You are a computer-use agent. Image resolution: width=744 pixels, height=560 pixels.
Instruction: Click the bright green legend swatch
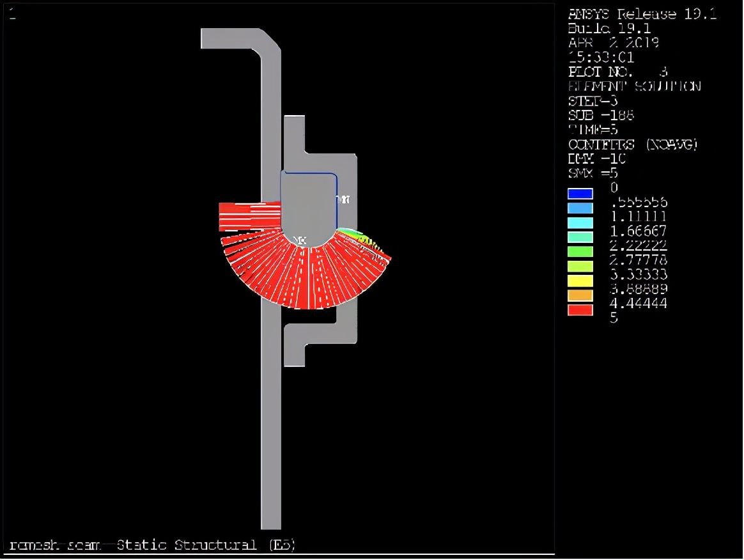pos(580,252)
